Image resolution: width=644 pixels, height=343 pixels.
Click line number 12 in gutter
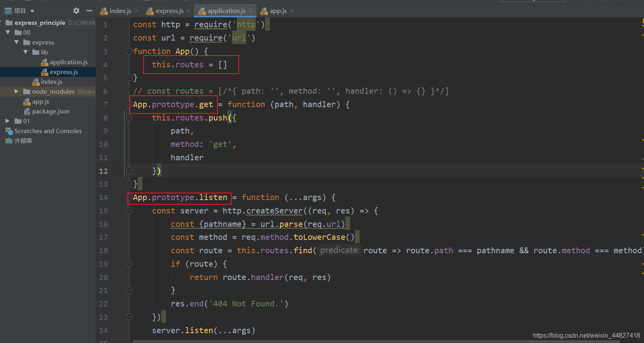pos(103,171)
